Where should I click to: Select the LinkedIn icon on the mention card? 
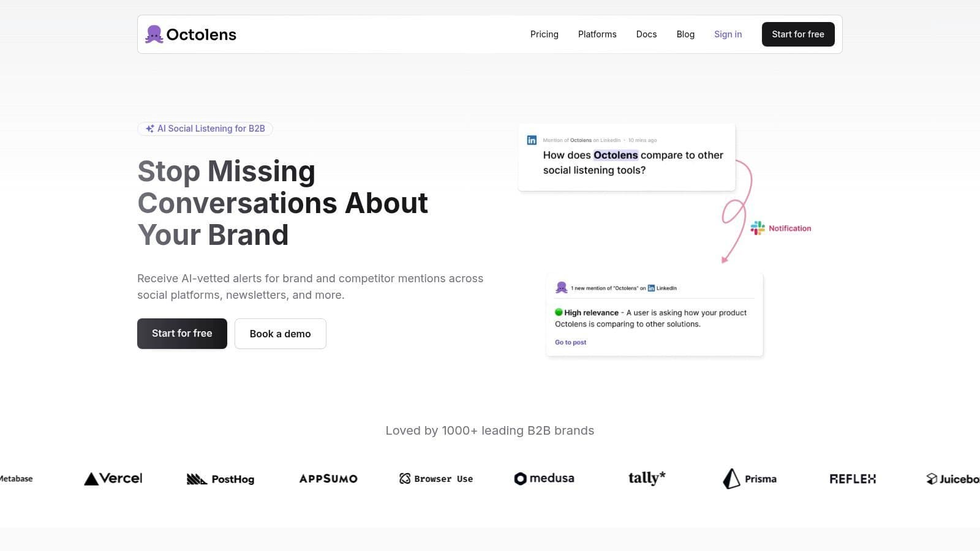click(531, 140)
